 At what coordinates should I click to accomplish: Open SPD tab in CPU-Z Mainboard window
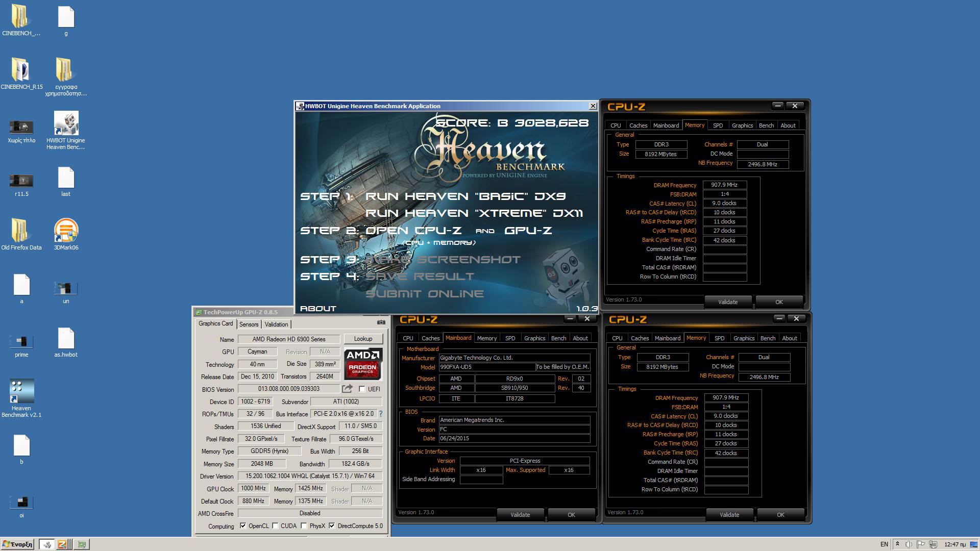(x=510, y=338)
